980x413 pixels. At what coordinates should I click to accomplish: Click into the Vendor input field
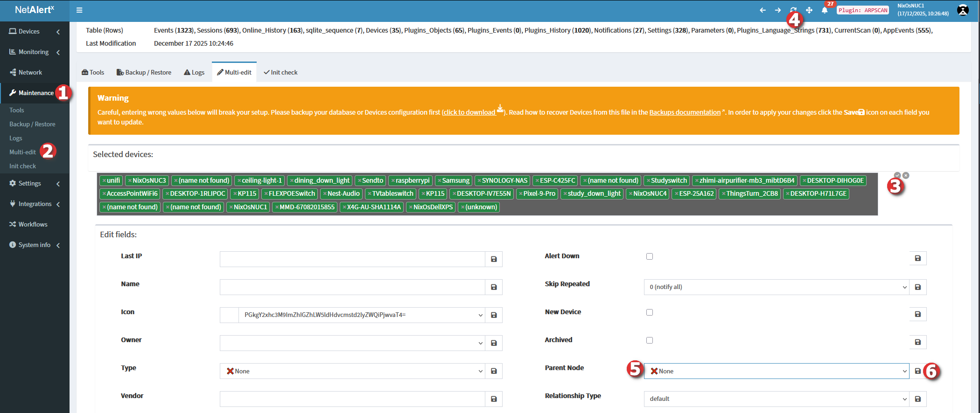click(x=352, y=399)
